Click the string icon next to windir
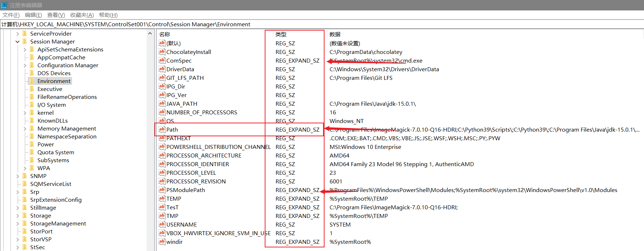Viewport: 644px width, 251px height. pyautogui.click(x=162, y=242)
